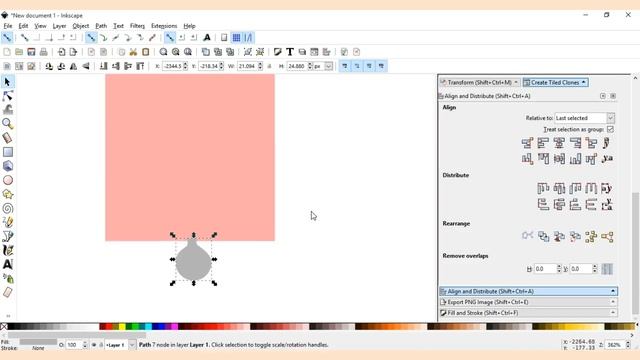Image resolution: width=640 pixels, height=360 pixels.
Task: Expand Fill and Stroke panel
Action: click(528, 313)
